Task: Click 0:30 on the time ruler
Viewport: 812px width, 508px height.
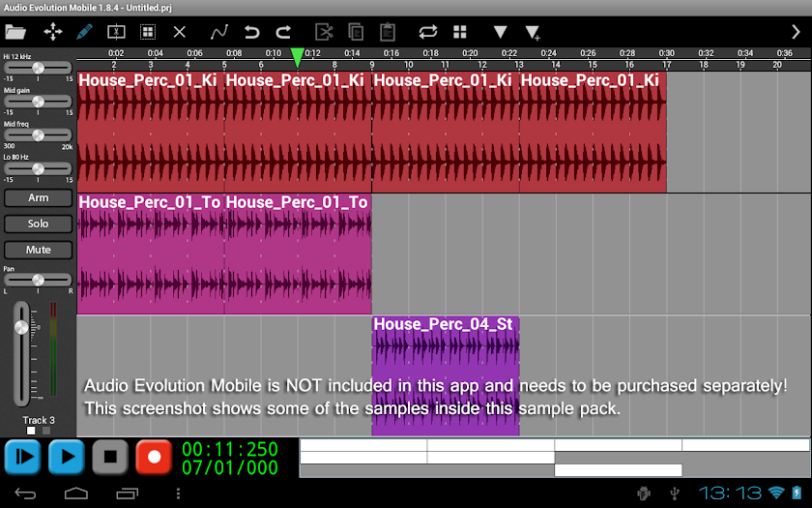Action: coord(666,53)
